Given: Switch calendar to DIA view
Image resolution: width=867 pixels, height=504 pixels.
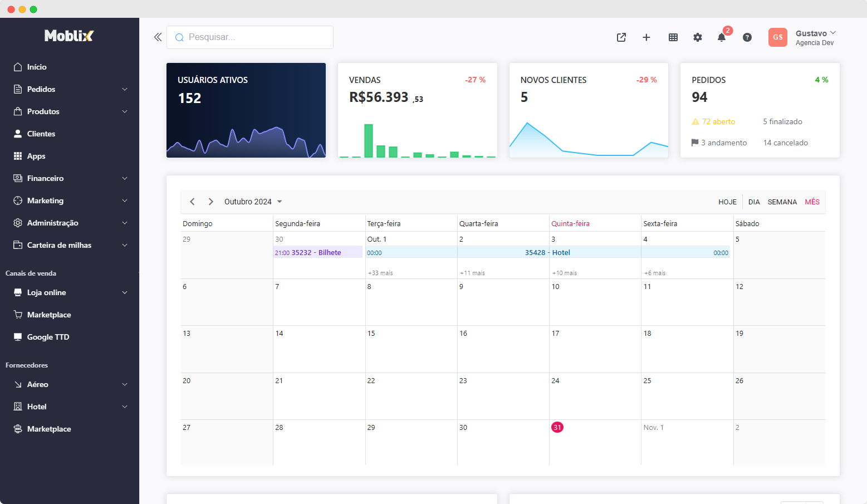Looking at the screenshot, I should click(754, 202).
